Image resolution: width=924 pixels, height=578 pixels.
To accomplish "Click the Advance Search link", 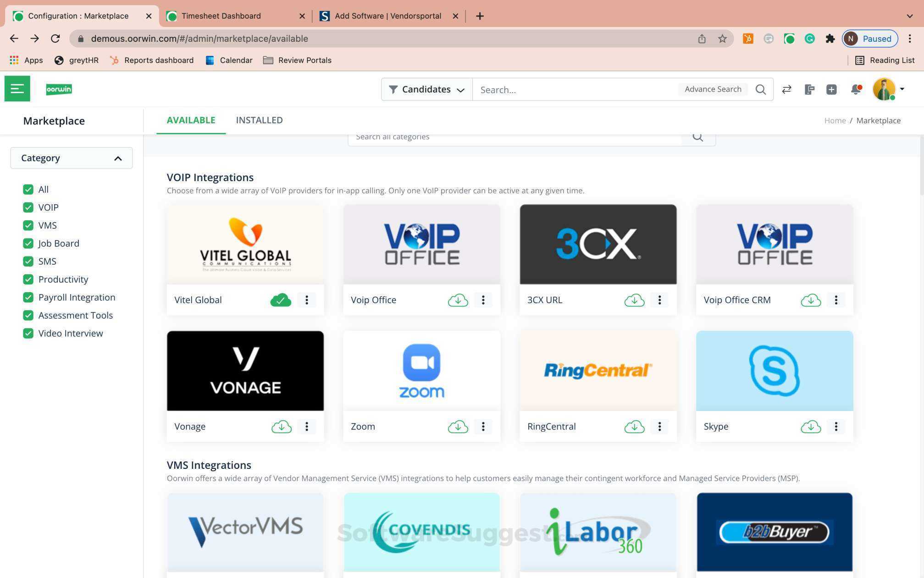I will (713, 89).
